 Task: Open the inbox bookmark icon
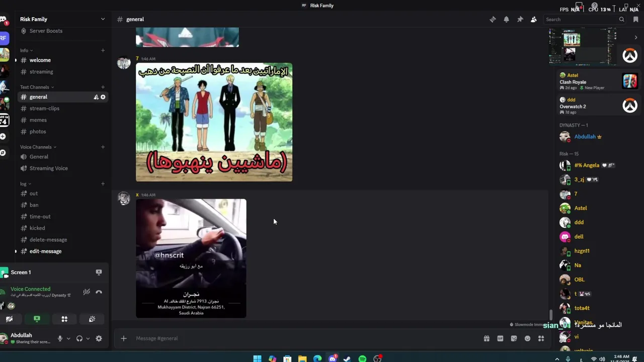coord(636,19)
